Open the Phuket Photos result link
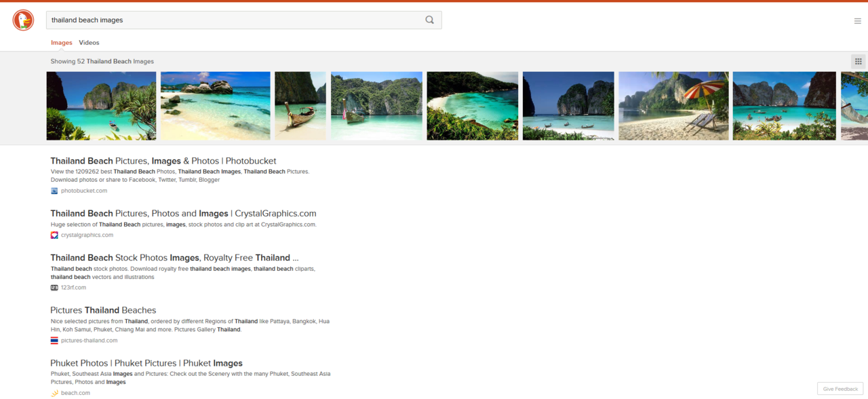The width and height of the screenshot is (868, 399). pos(146,363)
